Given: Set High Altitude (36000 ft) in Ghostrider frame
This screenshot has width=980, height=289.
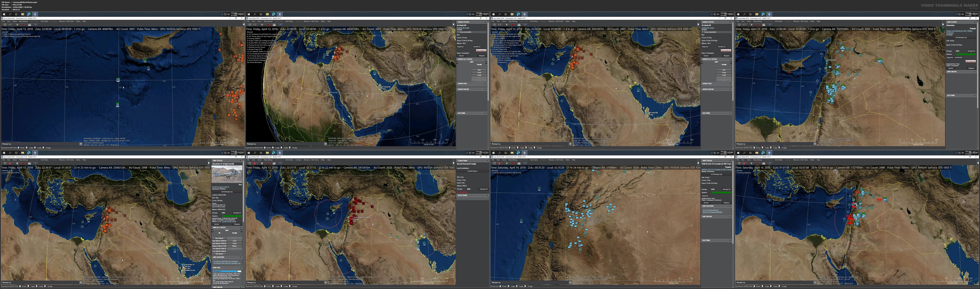Looking at the screenshot, I should (x=219, y=241).
